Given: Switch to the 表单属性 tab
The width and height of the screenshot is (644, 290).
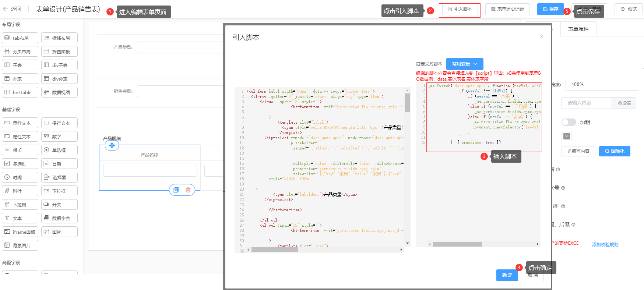Looking at the screenshot, I should coord(578,29).
